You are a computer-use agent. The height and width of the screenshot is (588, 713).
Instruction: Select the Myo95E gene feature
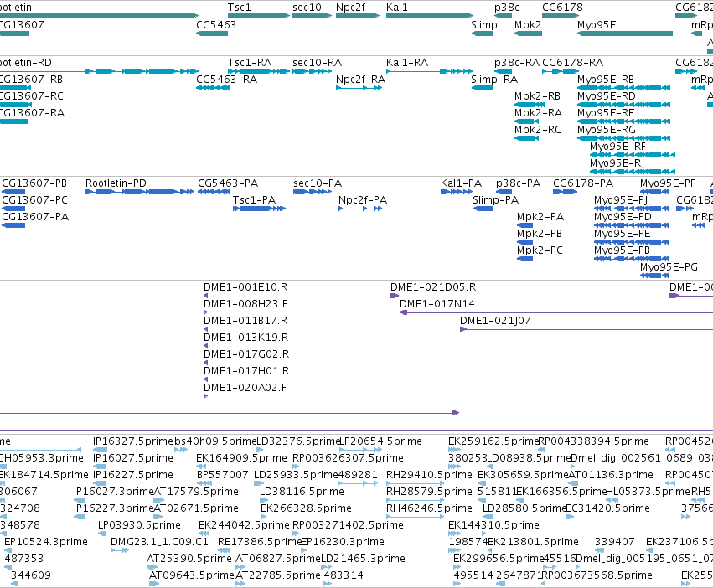coord(625,34)
